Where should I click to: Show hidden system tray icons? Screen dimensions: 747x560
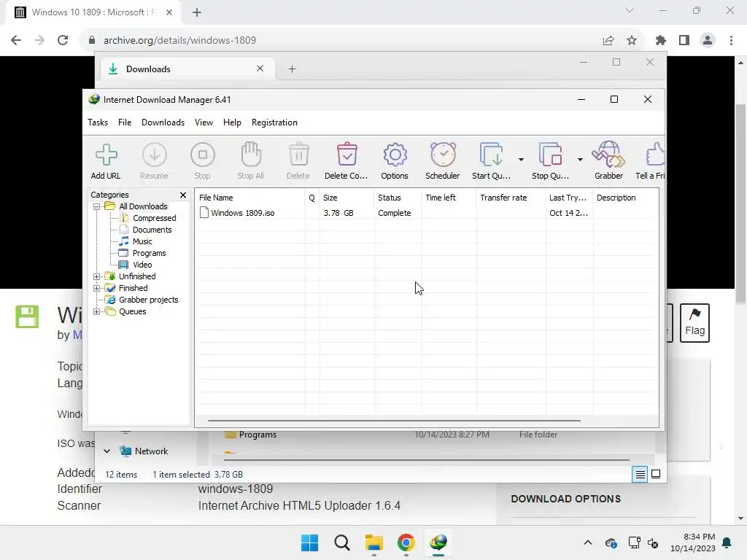tap(588, 542)
